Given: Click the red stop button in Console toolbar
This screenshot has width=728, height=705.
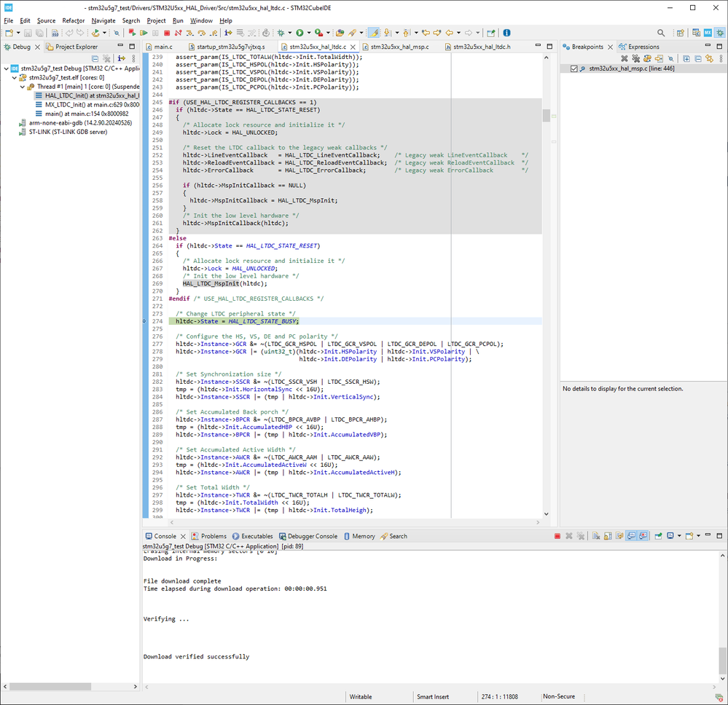Looking at the screenshot, I should point(557,536).
